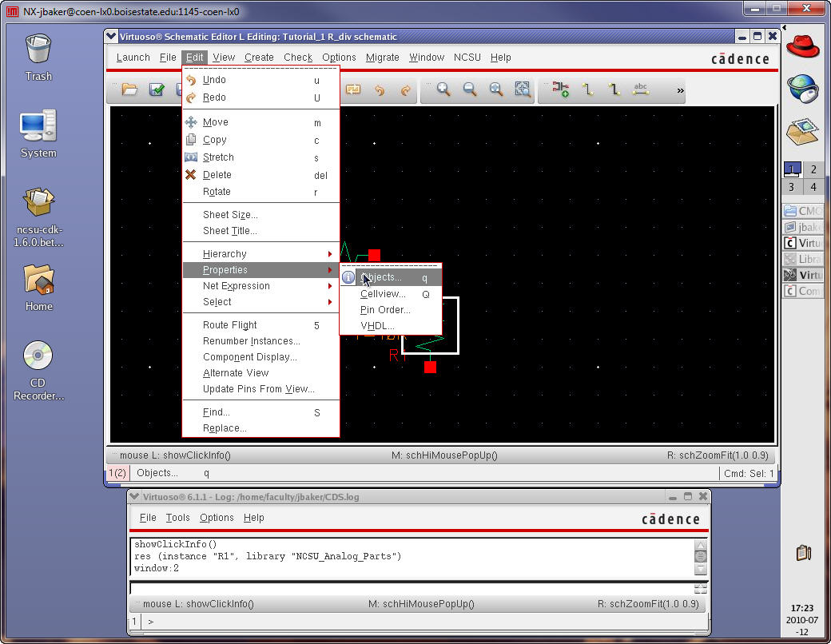Click the Open folder toolbar icon
831x644 pixels.
tap(129, 90)
